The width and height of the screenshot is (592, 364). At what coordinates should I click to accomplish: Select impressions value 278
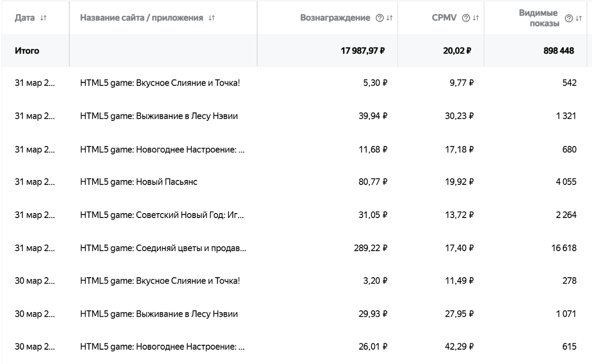[569, 281]
